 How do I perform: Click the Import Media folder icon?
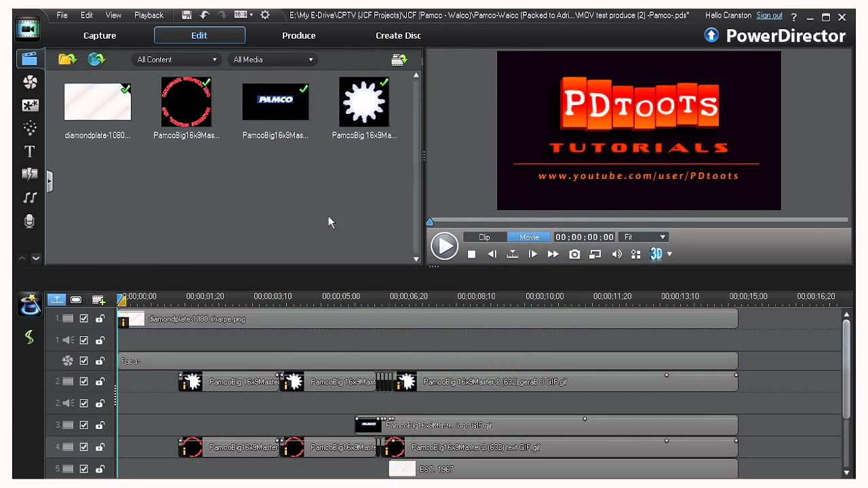[67, 60]
